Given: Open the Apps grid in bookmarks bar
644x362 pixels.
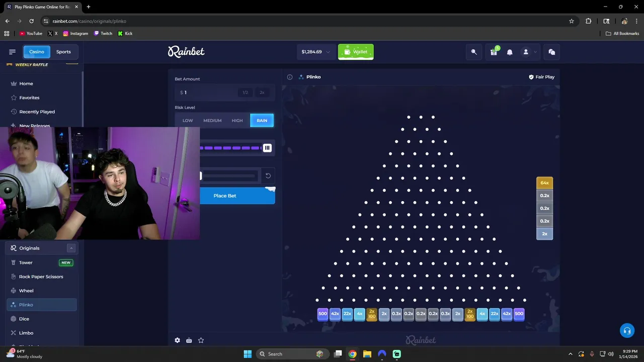Looking at the screenshot, I should pyautogui.click(x=7, y=34).
